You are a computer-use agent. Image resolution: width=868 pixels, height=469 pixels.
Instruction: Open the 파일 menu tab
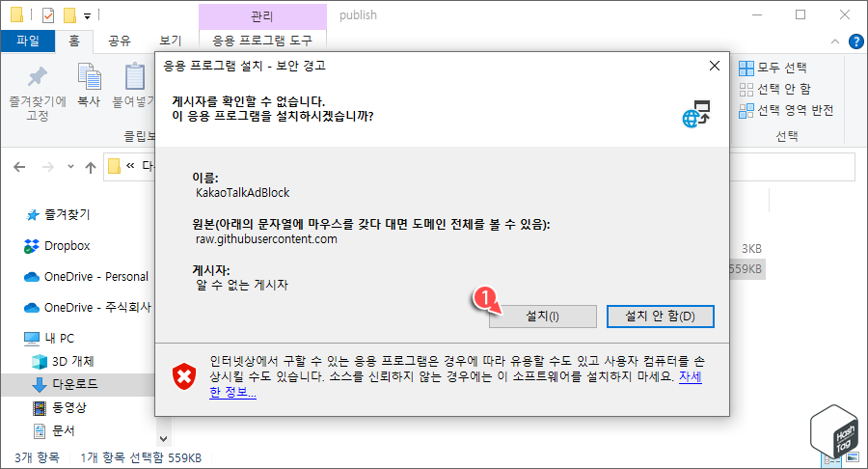pyautogui.click(x=28, y=41)
